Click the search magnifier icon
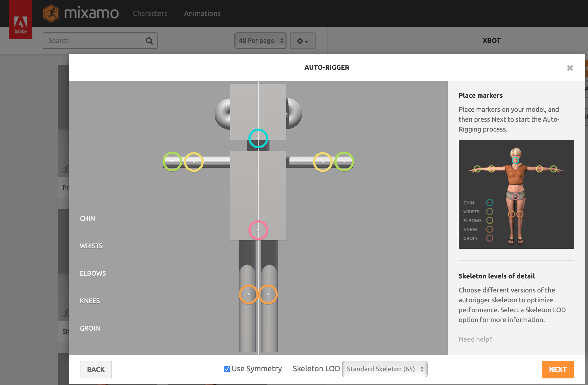 pyautogui.click(x=149, y=41)
